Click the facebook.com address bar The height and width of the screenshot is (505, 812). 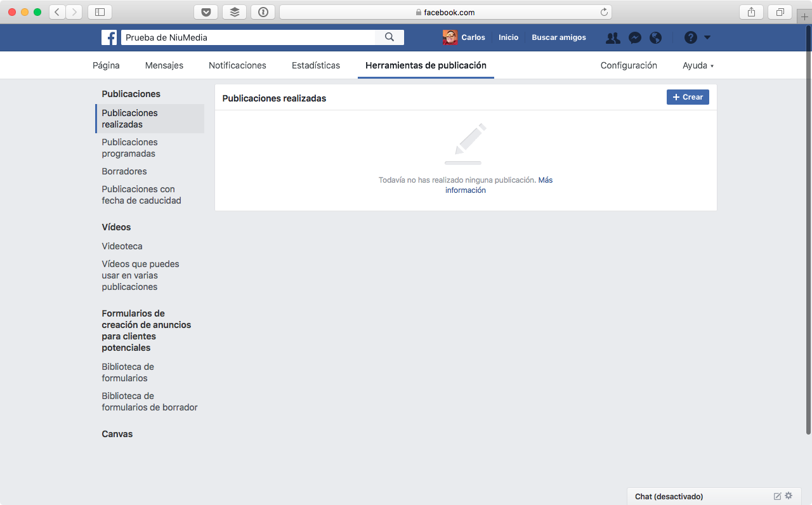445,12
